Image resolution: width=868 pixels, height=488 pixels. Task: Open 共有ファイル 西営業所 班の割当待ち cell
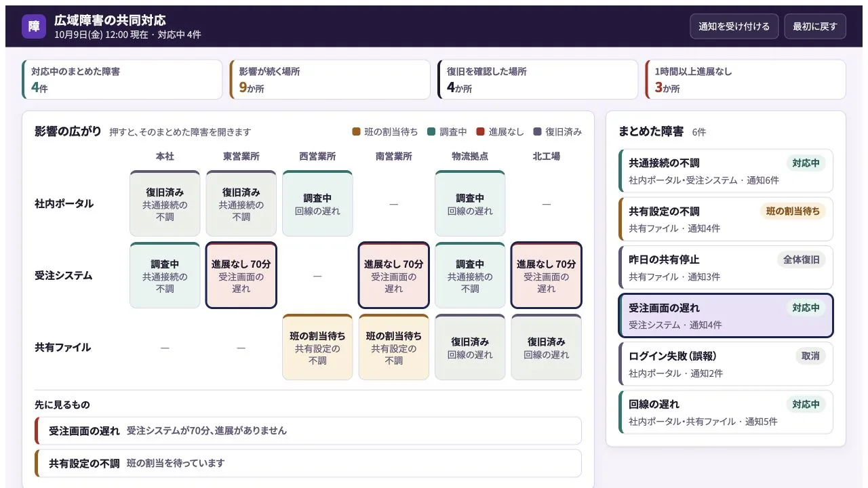317,347
